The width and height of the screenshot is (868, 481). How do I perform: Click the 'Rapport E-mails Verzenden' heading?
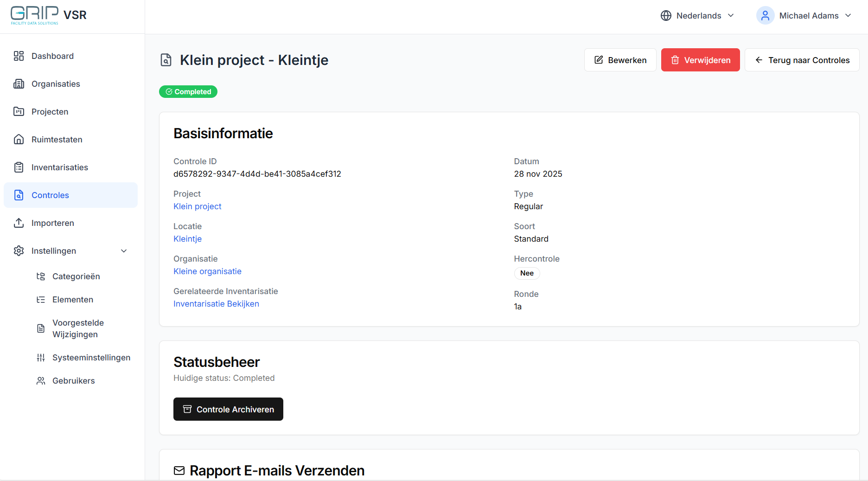click(277, 471)
